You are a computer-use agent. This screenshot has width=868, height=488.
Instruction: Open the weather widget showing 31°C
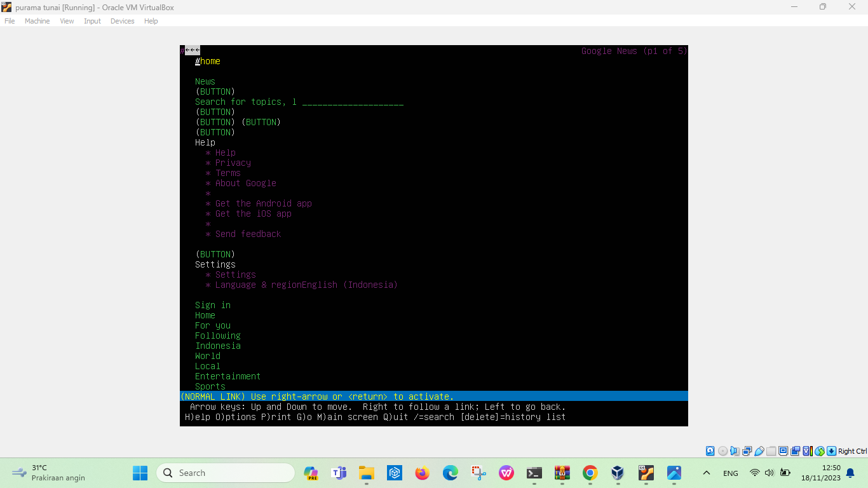click(48, 473)
